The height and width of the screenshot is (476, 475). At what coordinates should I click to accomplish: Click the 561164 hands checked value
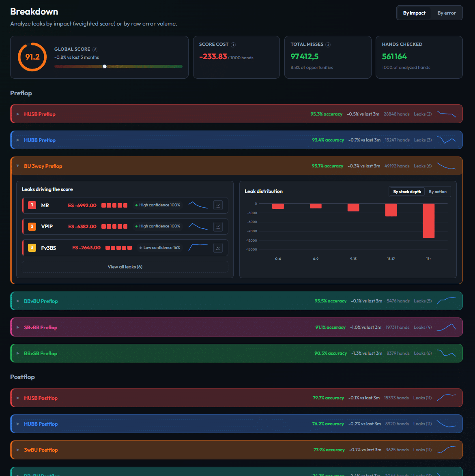(x=394, y=56)
